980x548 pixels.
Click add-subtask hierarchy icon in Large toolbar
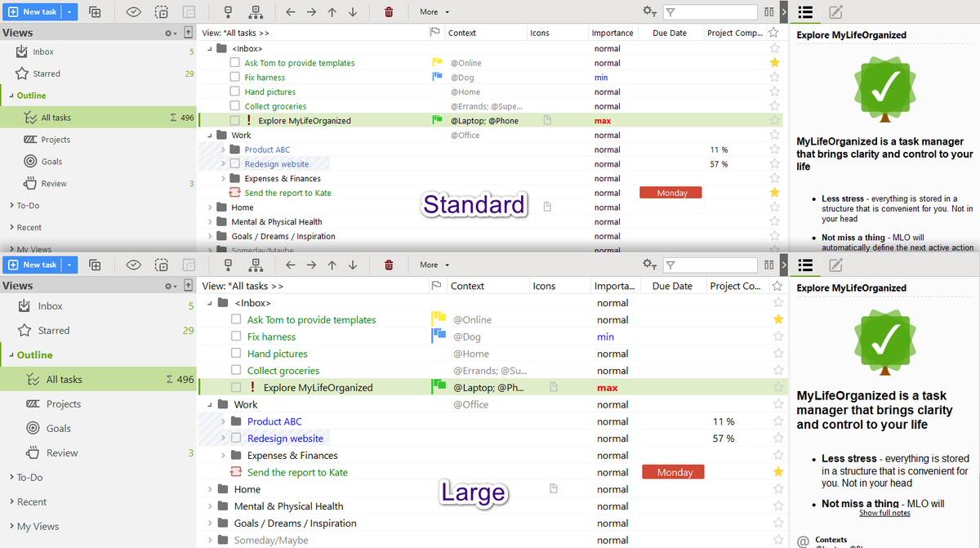[x=256, y=265]
